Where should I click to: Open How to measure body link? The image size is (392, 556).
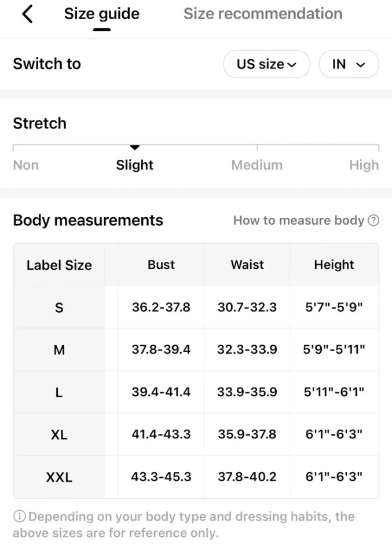coord(298,220)
